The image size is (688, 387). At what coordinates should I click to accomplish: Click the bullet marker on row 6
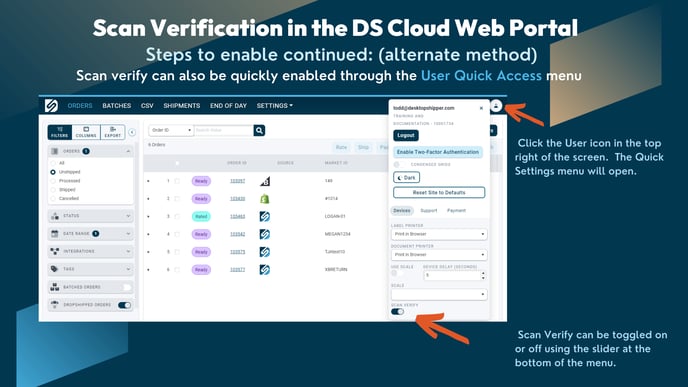pyautogui.click(x=148, y=270)
